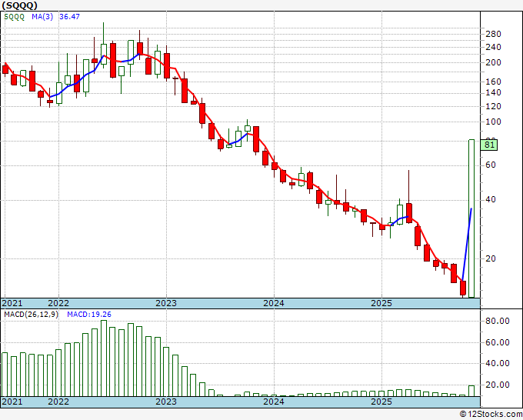Click the green current price tag 81
523x420 pixels.
(x=488, y=145)
